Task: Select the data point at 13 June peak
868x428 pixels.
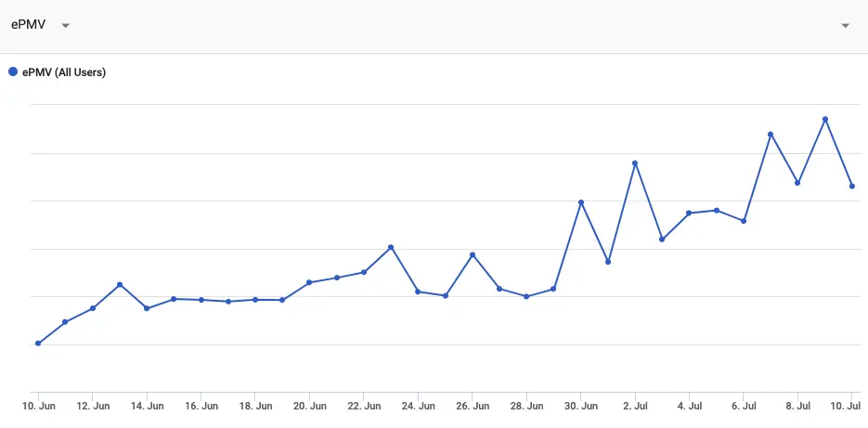Action: click(x=120, y=285)
